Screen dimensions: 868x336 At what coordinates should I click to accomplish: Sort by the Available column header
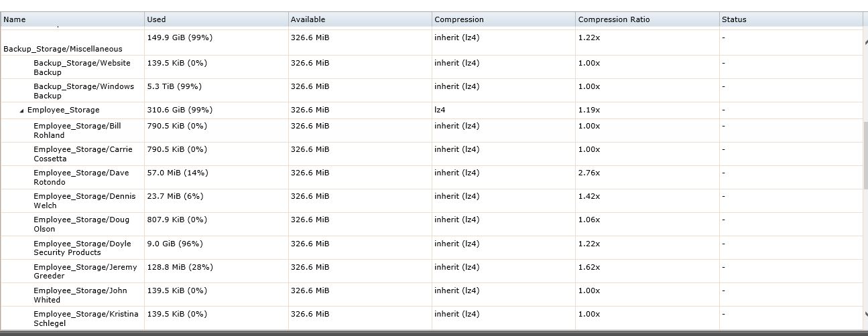coord(360,19)
